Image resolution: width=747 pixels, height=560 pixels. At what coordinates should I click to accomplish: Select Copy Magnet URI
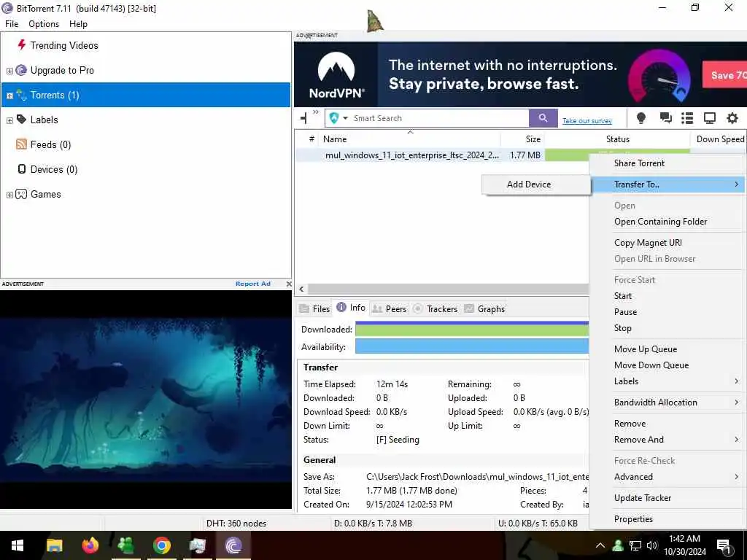pos(668,242)
